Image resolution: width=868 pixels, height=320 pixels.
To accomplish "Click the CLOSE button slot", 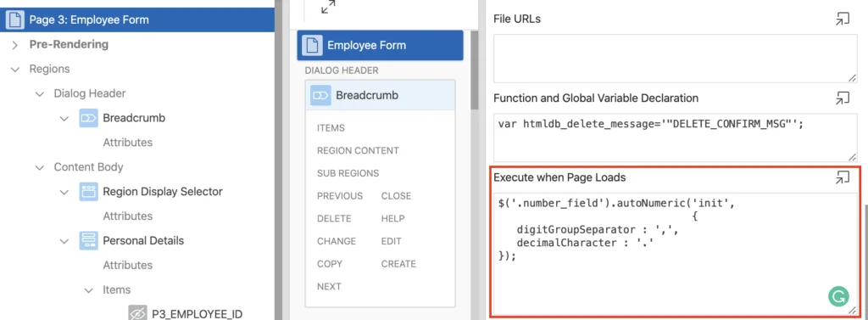I will pos(397,196).
